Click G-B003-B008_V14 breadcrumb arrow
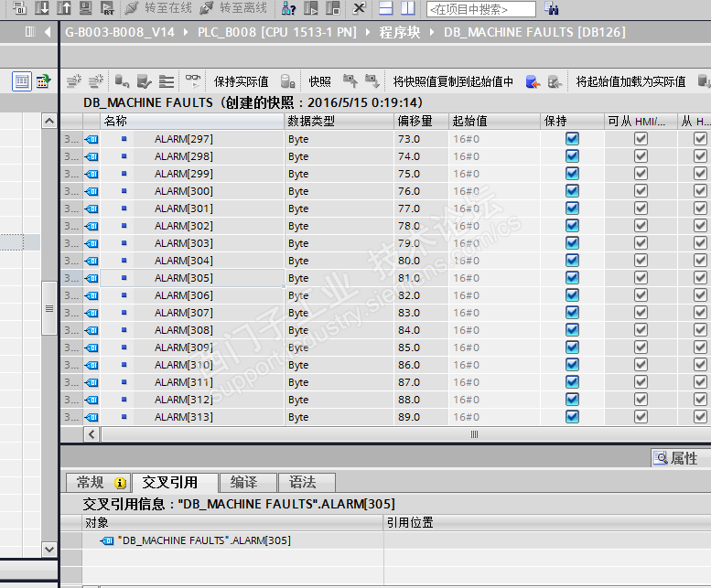 186,32
